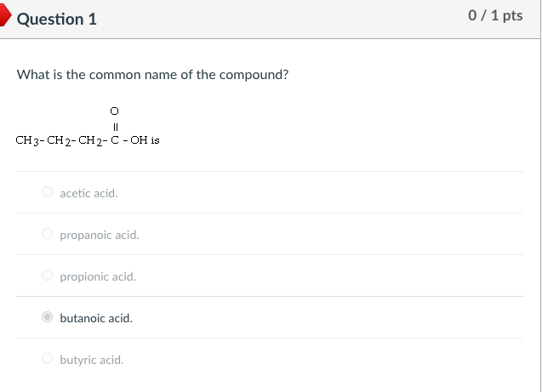The image size is (542, 392).
Task: Click the OH group in the formula
Action: [x=139, y=139]
